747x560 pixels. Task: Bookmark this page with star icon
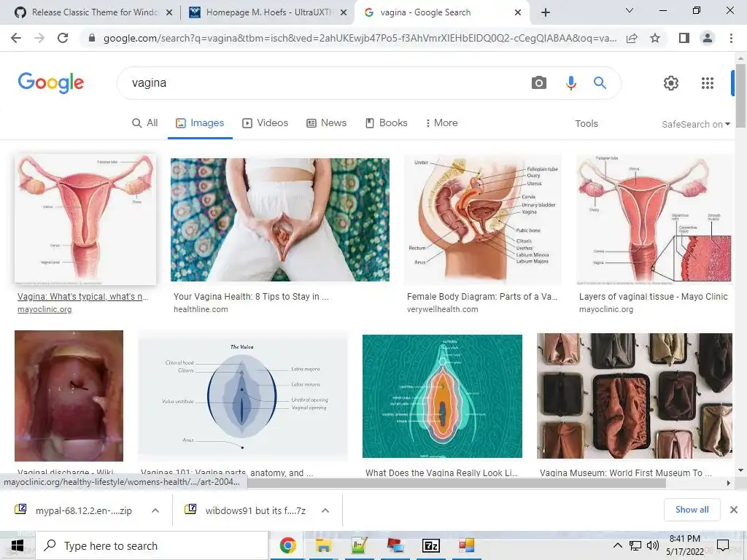pos(655,38)
